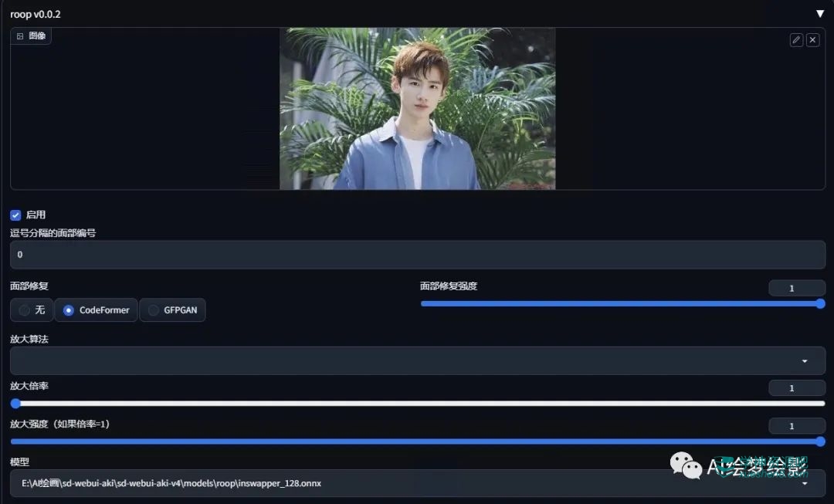Click the roop v0.0.2 title text
Image resolution: width=834 pixels, height=504 pixels.
click(36, 14)
